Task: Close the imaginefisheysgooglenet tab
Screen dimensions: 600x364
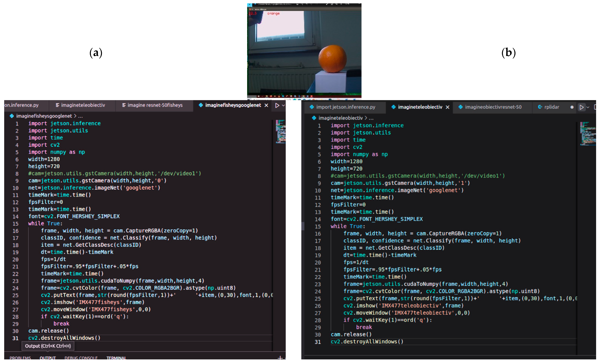Action: 266,105
